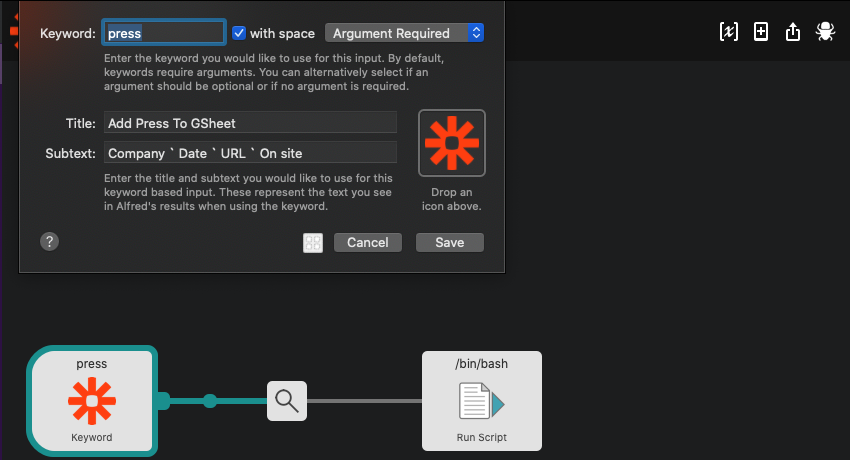Click the help question mark icon

point(49,241)
